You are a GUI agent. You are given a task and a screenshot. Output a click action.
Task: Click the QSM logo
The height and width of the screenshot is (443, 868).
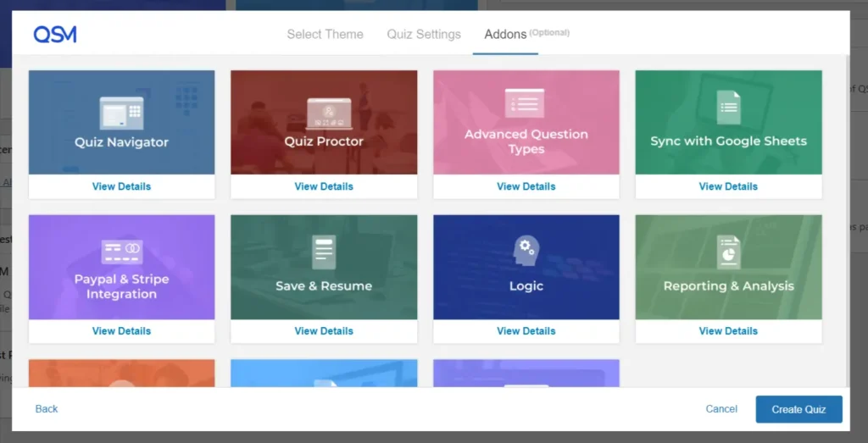[55, 35]
